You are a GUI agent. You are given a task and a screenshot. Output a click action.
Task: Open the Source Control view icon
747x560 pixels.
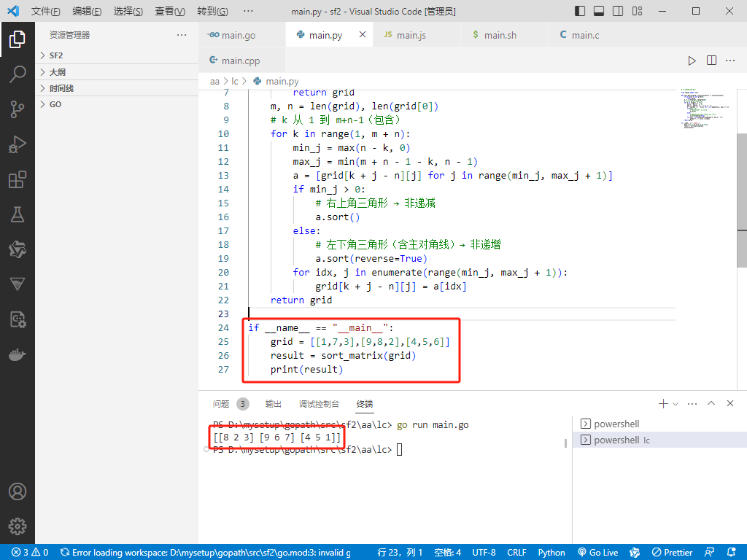click(18, 109)
